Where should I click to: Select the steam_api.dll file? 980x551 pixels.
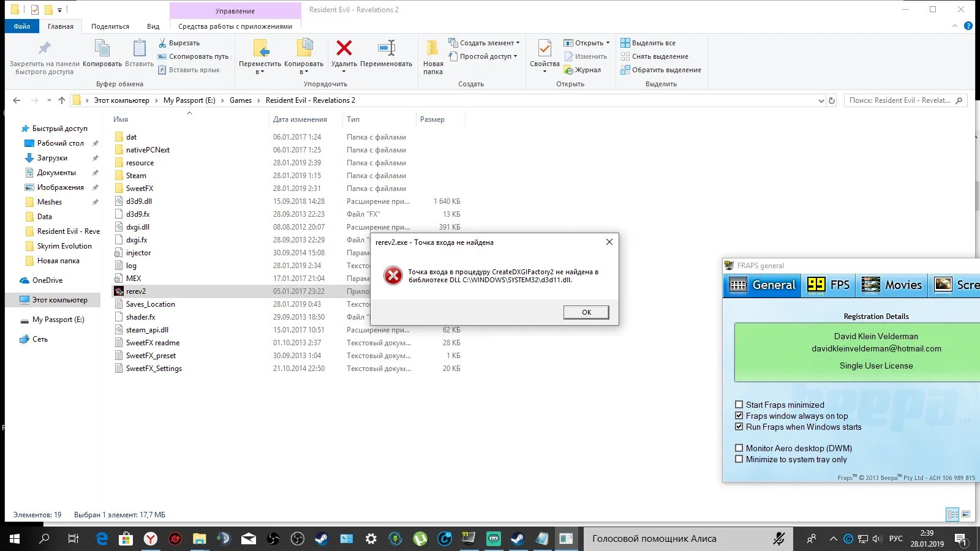(x=147, y=330)
